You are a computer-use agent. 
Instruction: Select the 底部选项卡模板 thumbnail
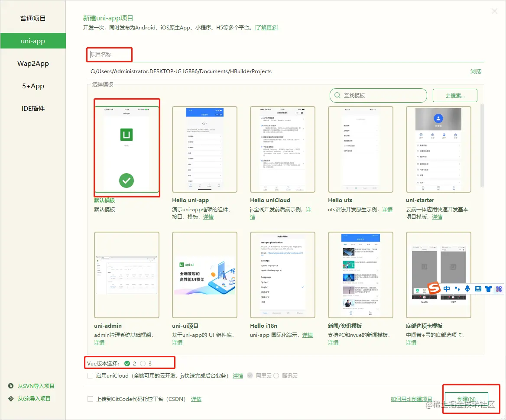click(438, 275)
